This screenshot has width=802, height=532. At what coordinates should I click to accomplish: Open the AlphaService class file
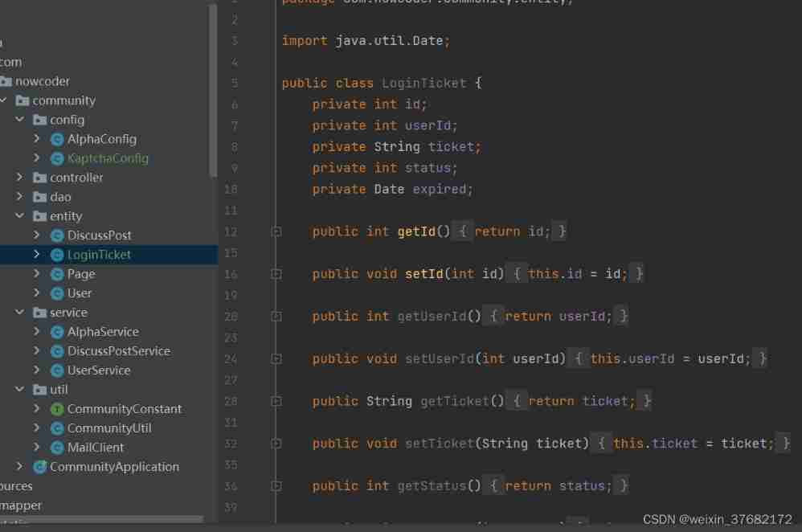point(103,332)
